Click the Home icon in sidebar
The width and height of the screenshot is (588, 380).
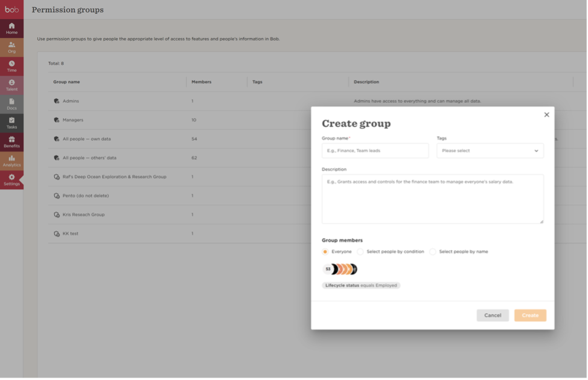point(11,26)
